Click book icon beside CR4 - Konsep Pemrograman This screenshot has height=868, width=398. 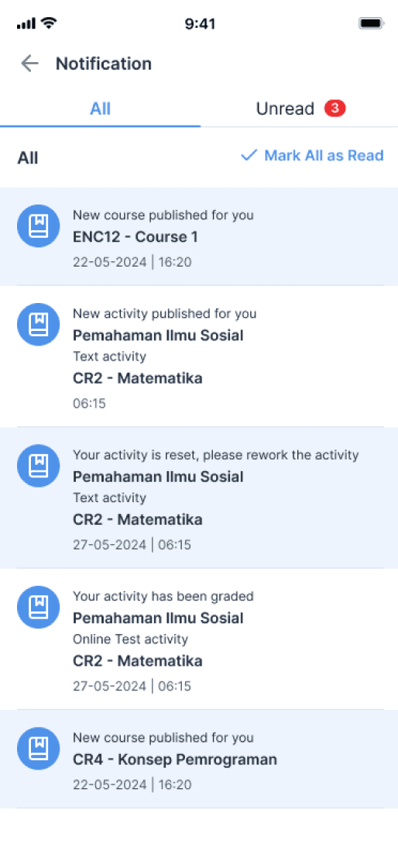click(38, 748)
